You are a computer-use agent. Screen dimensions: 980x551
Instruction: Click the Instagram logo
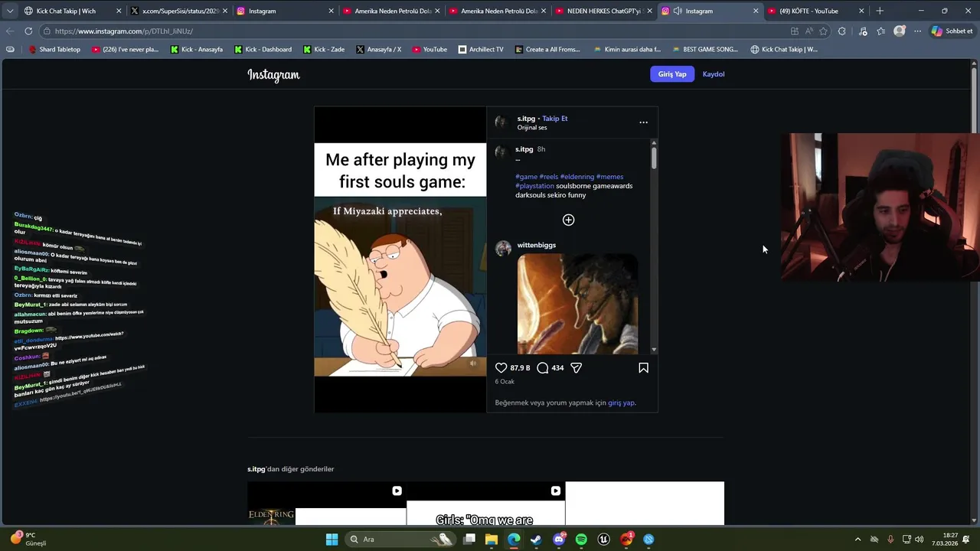[273, 75]
